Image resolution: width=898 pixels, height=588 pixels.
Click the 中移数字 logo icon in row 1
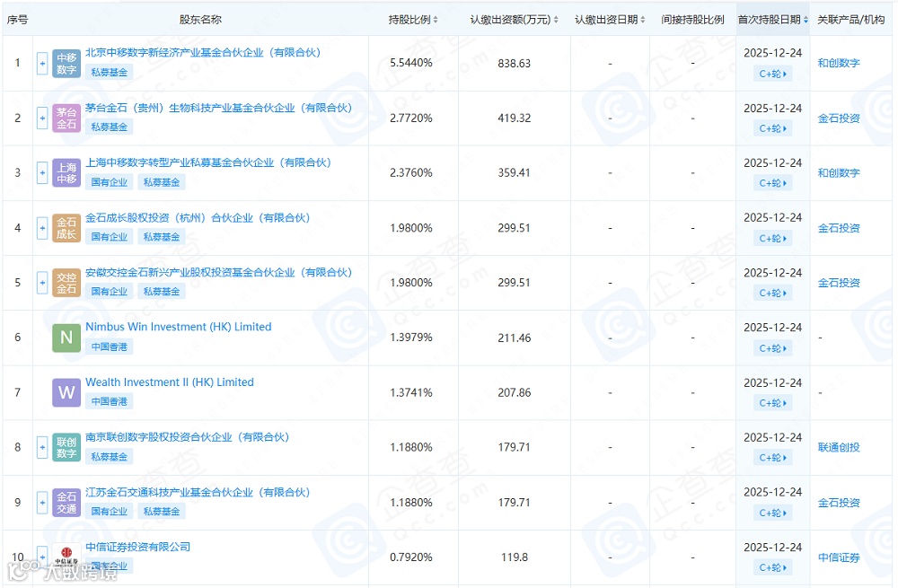(x=66, y=63)
